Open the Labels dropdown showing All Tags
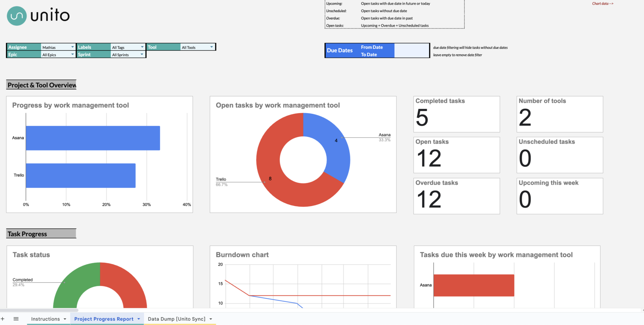Viewport: 644px width, 325px height. coord(142,47)
